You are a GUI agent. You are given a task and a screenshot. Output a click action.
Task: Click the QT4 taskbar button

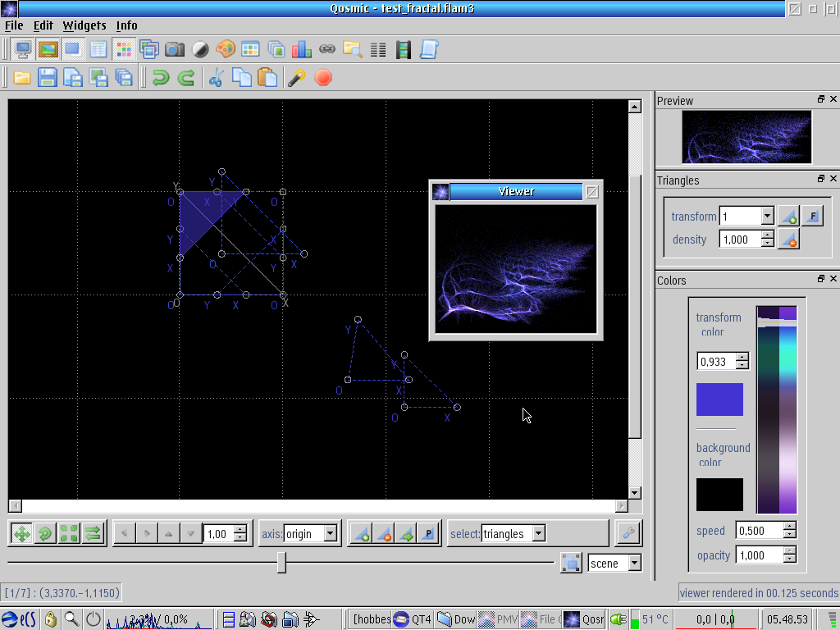click(413, 619)
